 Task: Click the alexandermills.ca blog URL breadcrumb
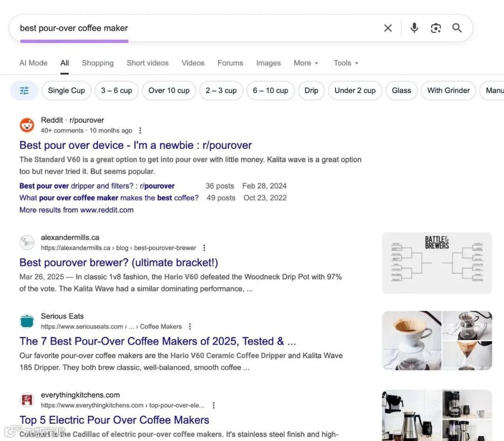118,248
